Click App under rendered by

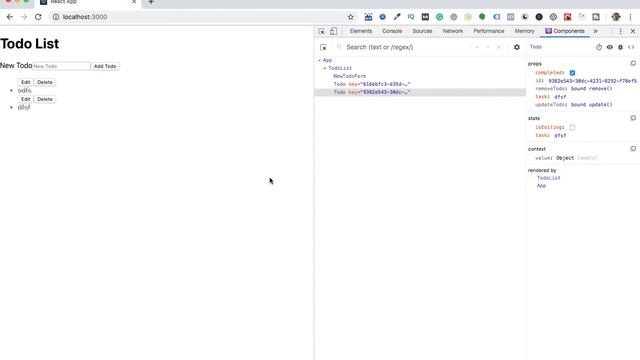coord(541,186)
